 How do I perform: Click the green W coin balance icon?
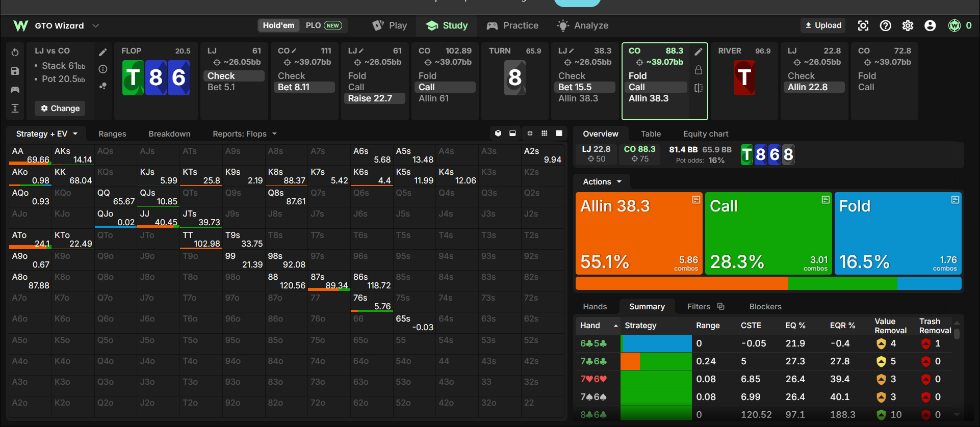point(954,25)
